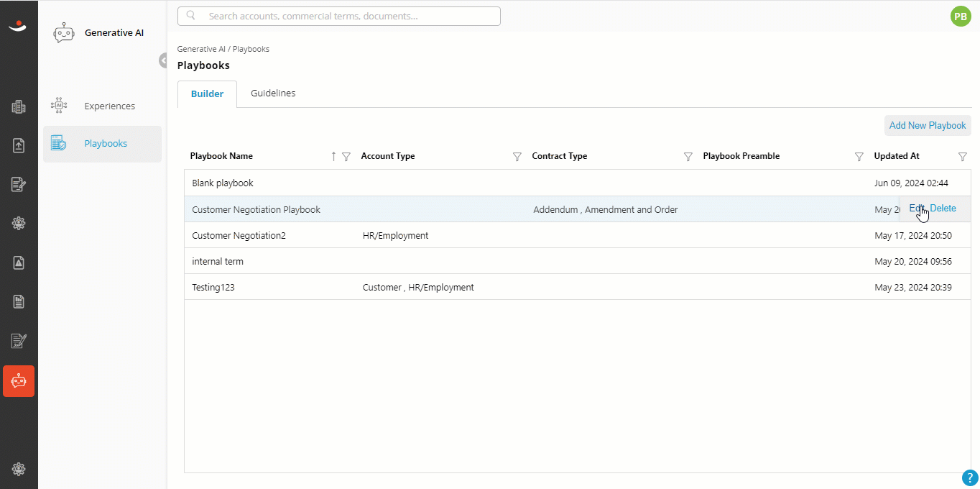Click the May 23, 2024 20:39 date
This screenshot has height=489, width=980.
(x=913, y=288)
